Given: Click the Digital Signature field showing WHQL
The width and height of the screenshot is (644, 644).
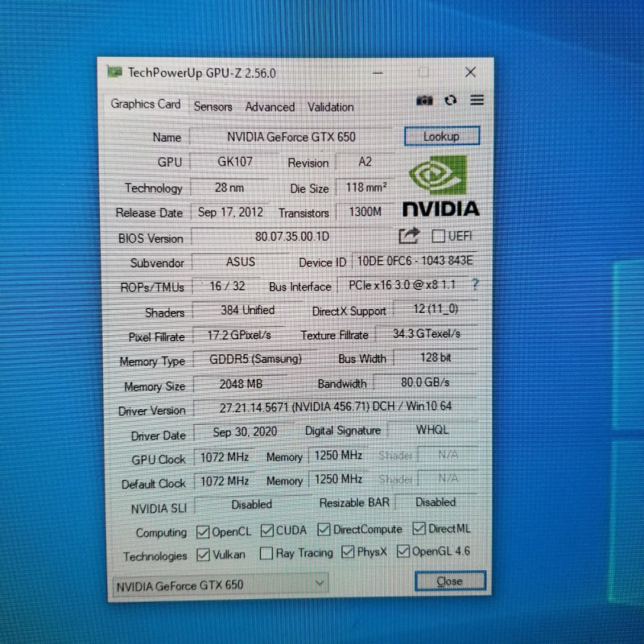Looking at the screenshot, I should point(433,430).
